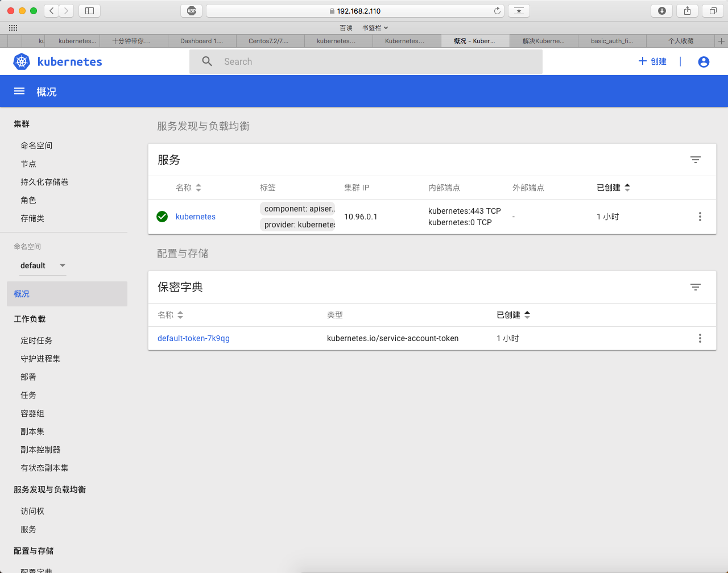Screen dimensions: 728x573
Task: Click the 创建 button
Action: [x=652, y=61]
